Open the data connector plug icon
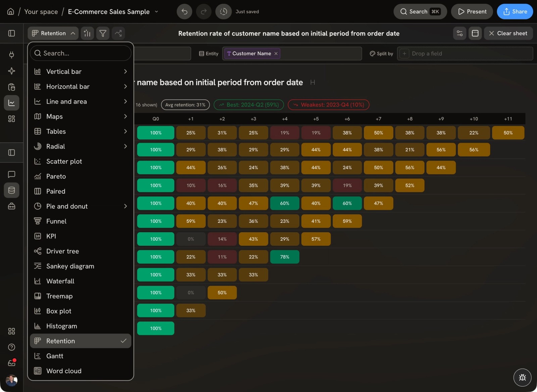The image size is (537, 392). [11, 55]
